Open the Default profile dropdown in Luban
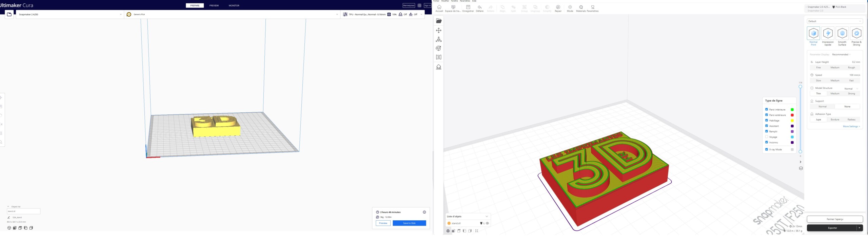 (x=835, y=21)
